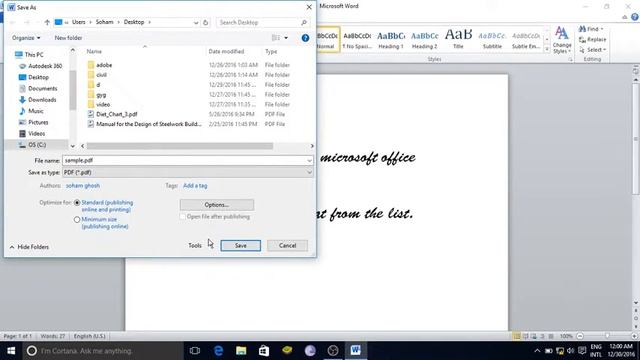The image size is (640, 360).
Task: Open the address bar previous locations dropdown
Action: (196, 22)
